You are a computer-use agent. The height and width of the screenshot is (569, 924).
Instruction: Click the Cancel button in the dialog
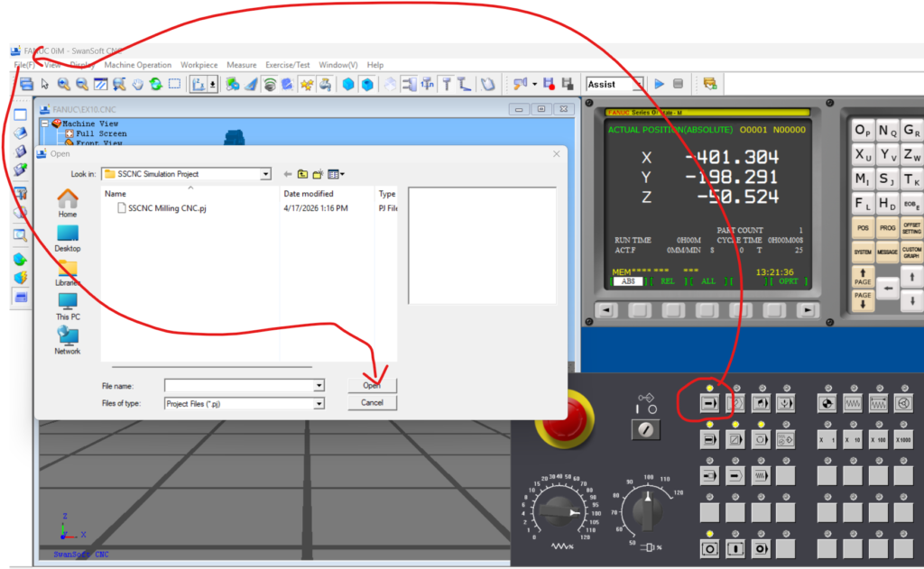tap(372, 402)
